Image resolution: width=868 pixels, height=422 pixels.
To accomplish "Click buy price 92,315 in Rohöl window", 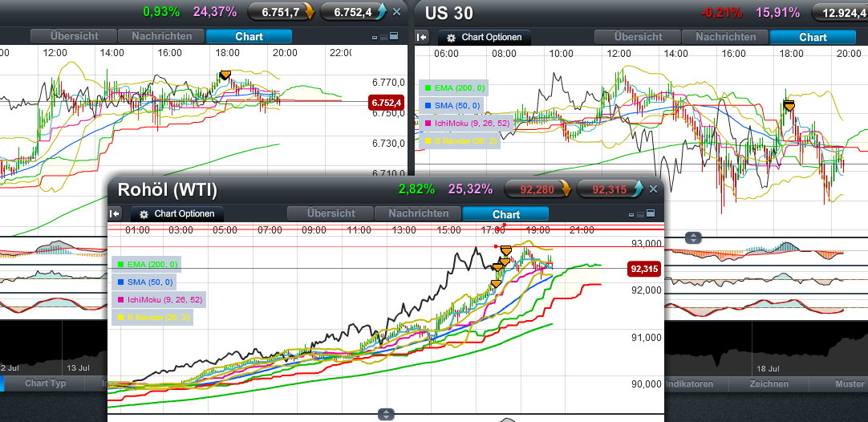I will [x=610, y=189].
